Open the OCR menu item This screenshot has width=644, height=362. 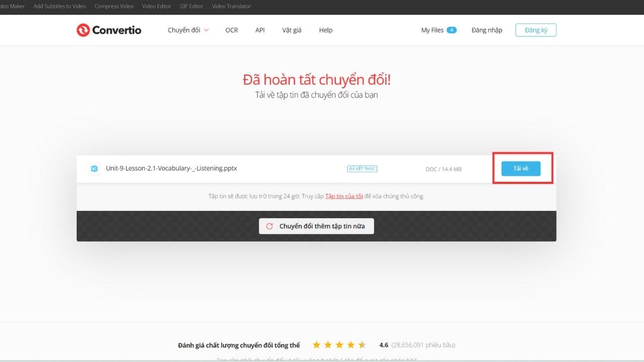231,30
